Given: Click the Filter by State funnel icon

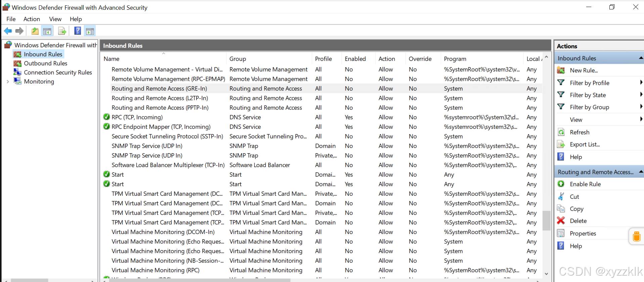Looking at the screenshot, I should pos(561,95).
